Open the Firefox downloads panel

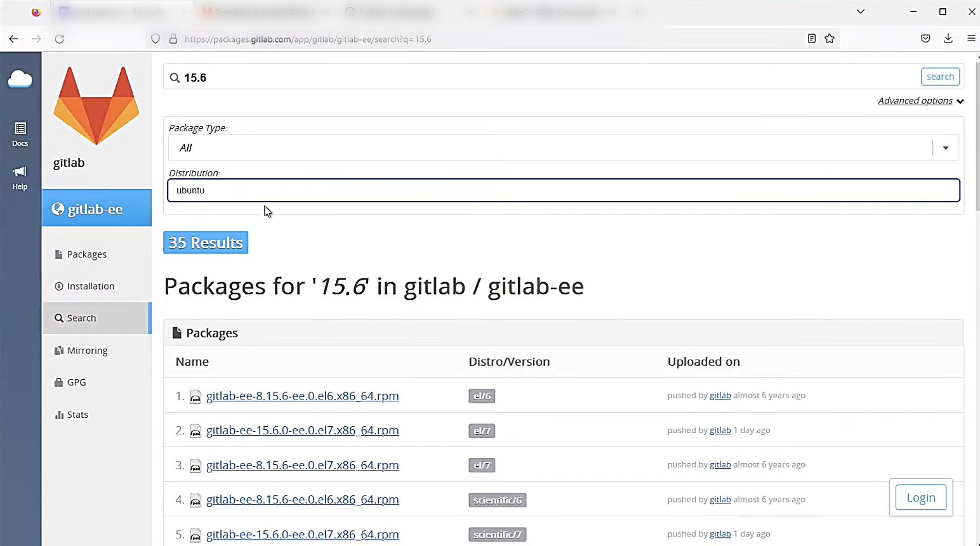click(948, 39)
